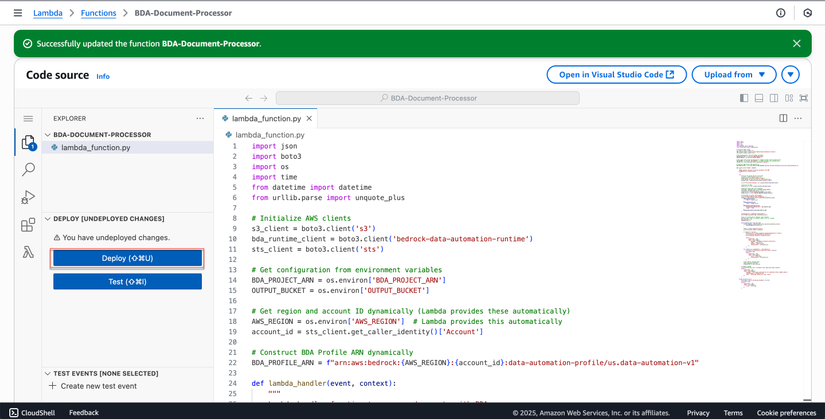This screenshot has width=825, height=419.
Task: Click the BDA_PROFILE_ARN assignment line
Action: tap(475, 363)
